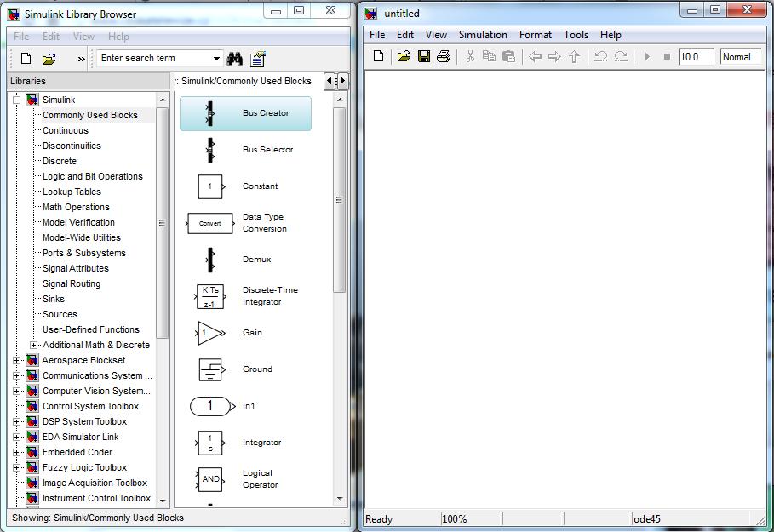Open View menu in untitled window
The image size is (774, 532).
click(x=436, y=35)
